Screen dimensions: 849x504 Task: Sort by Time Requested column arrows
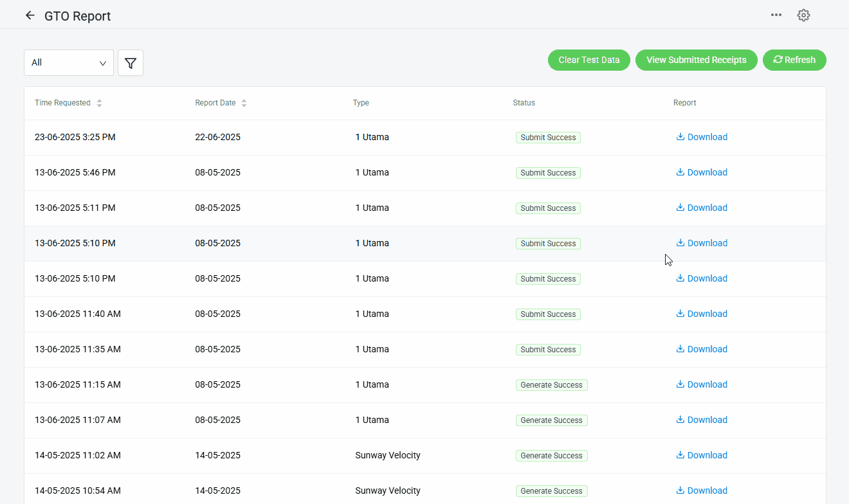pos(99,103)
